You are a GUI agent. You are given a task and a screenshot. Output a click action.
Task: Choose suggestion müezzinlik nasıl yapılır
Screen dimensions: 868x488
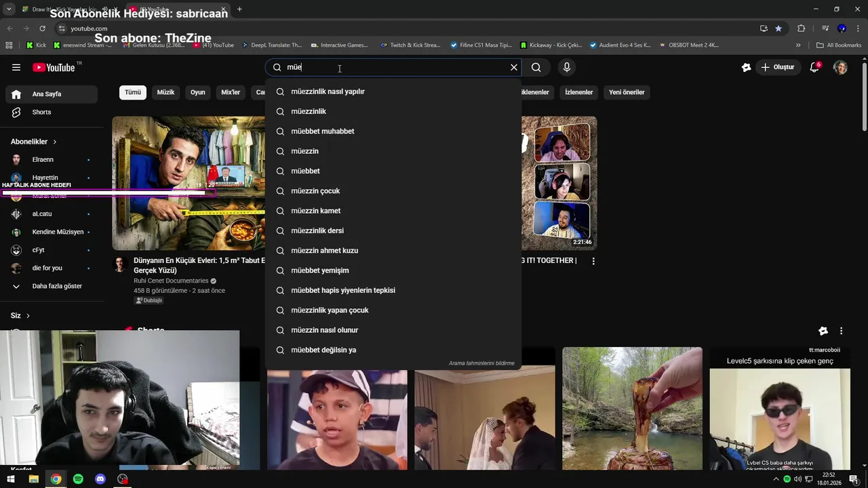point(393,91)
